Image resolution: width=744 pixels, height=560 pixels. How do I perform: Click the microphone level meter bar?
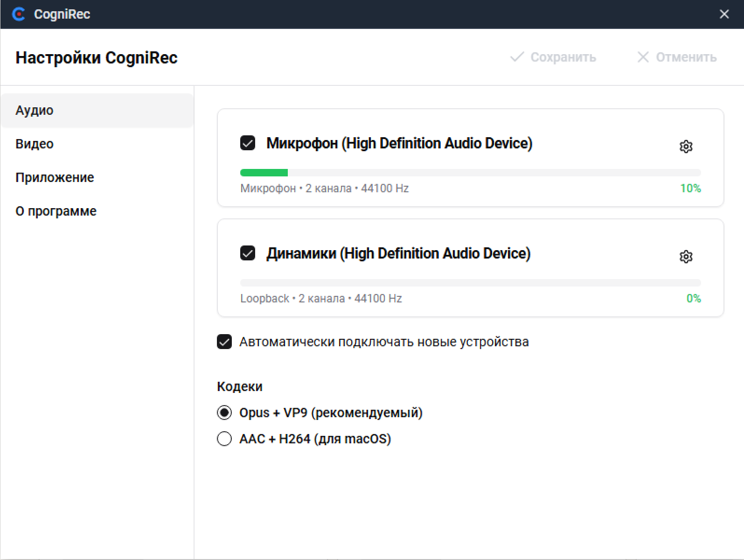coord(470,173)
